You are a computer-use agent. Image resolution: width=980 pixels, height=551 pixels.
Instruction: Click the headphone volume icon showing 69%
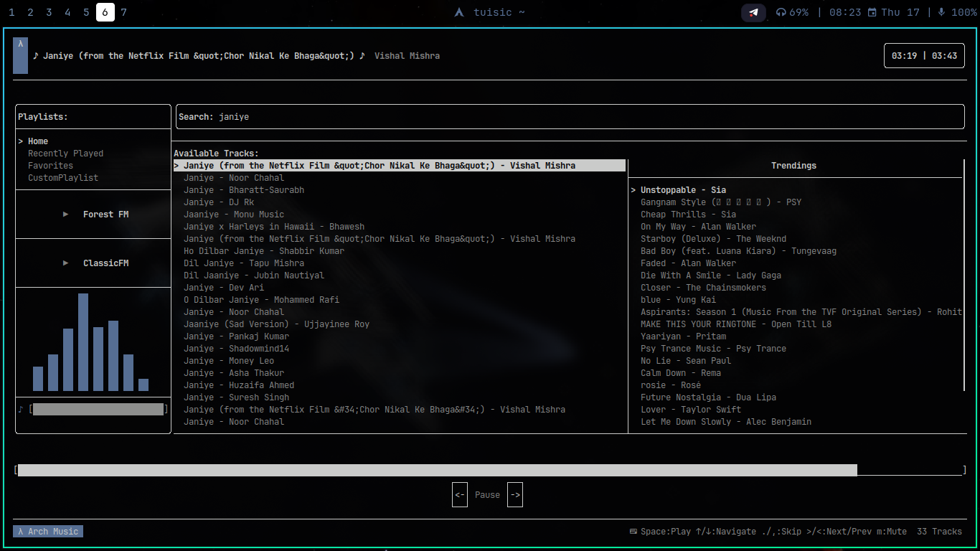[x=781, y=12]
